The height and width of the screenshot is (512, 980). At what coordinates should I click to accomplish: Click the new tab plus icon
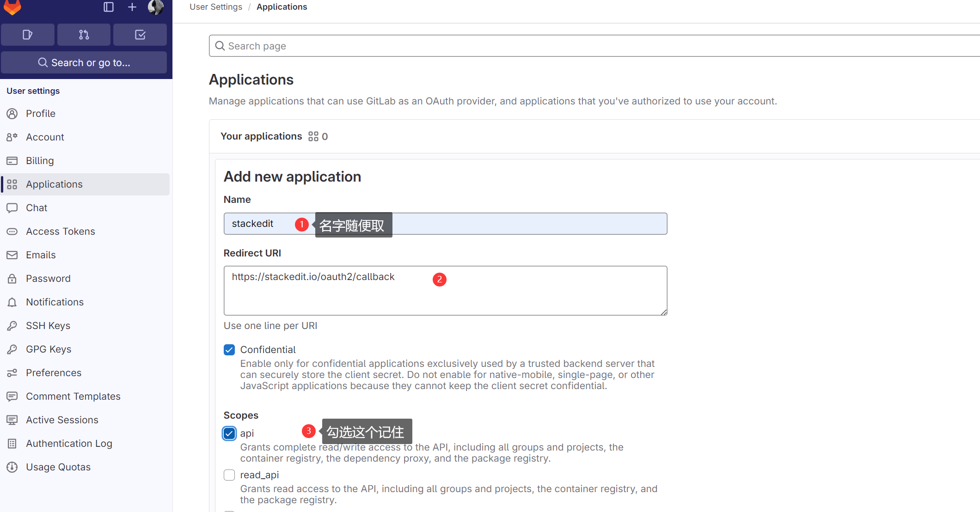pyautogui.click(x=132, y=7)
